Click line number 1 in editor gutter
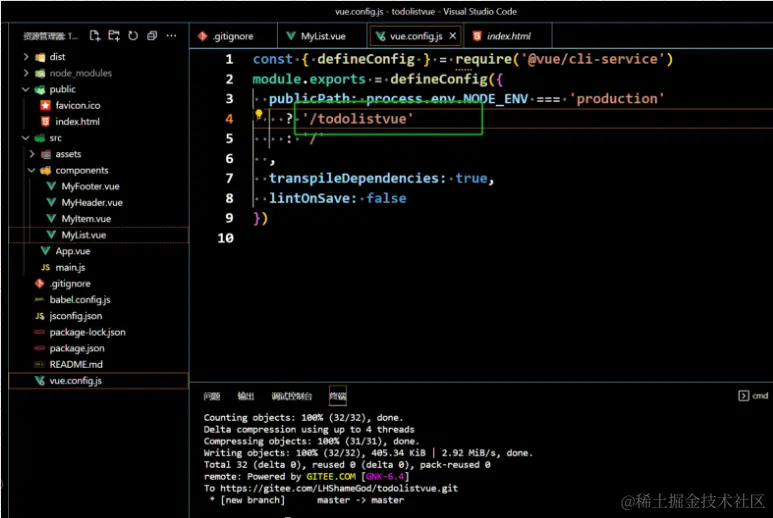This screenshot has width=773, height=518. (x=229, y=59)
